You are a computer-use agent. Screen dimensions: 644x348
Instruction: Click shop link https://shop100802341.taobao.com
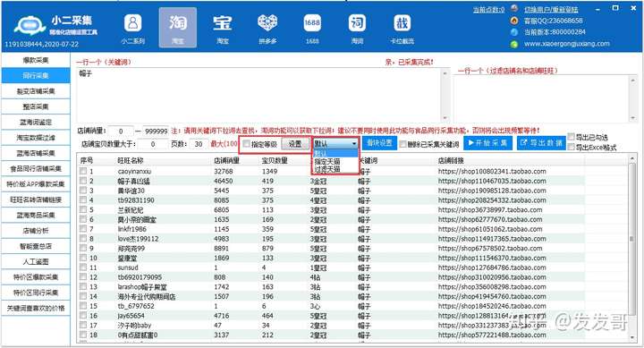tap(492, 171)
